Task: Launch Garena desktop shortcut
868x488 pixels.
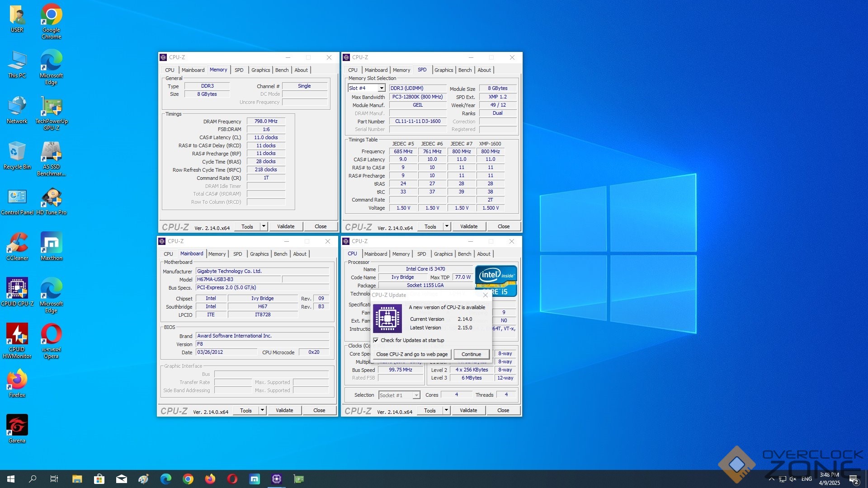Action: (17, 429)
